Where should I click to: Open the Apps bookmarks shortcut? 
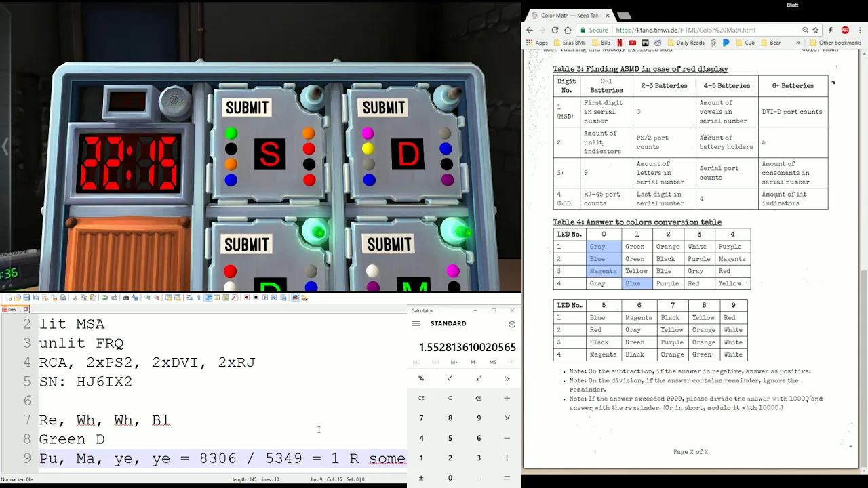(x=536, y=43)
